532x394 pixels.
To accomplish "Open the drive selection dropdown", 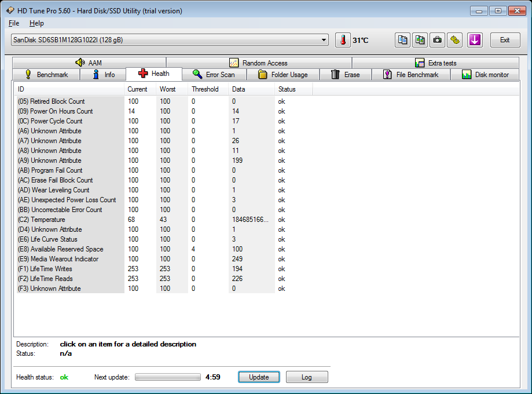I will tap(170, 40).
